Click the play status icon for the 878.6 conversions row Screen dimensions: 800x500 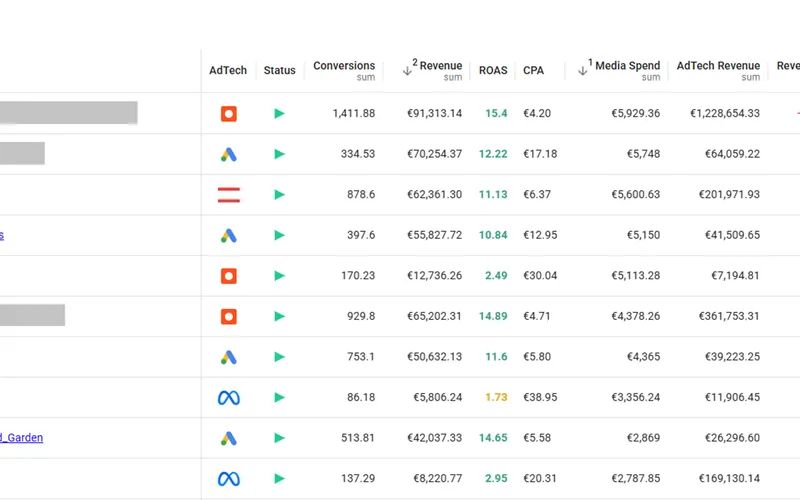point(279,194)
